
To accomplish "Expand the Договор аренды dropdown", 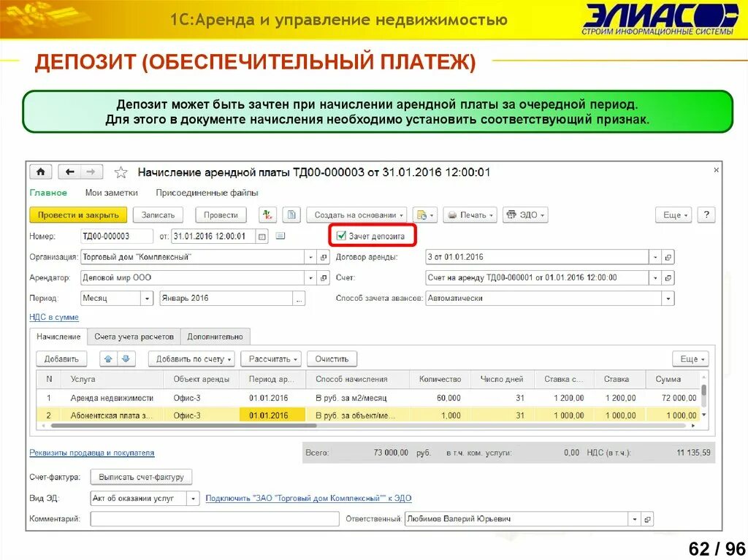I will coord(655,257).
